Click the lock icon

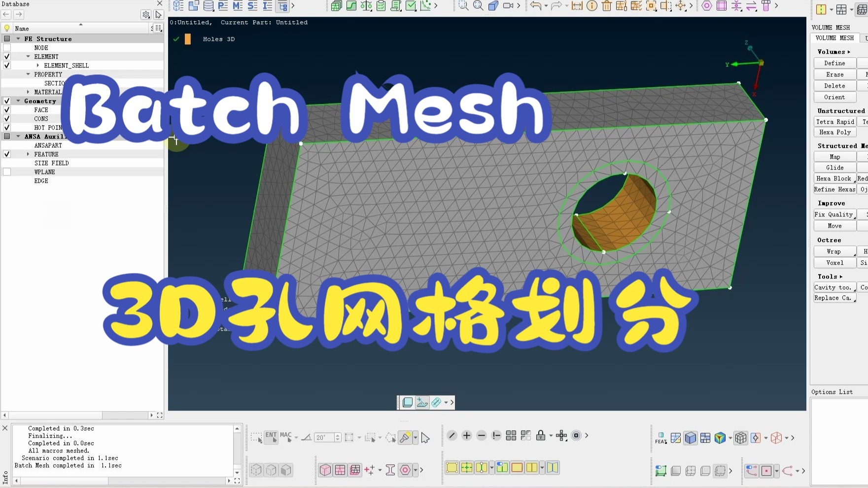(541, 435)
